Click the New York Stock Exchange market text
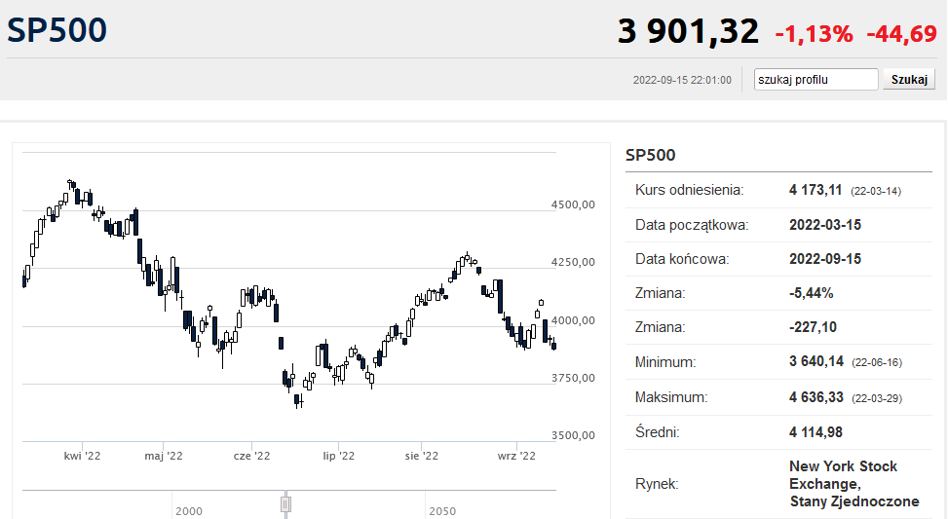 [854, 483]
